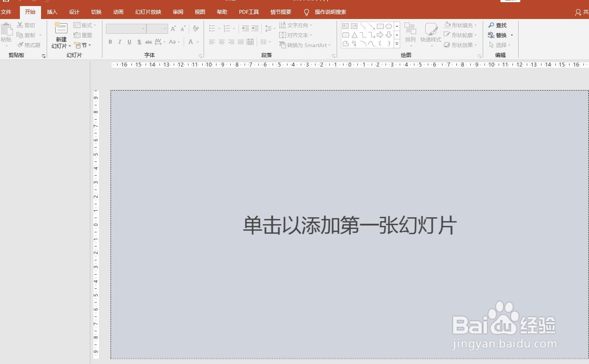The height and width of the screenshot is (364, 589).
Task: Toggle underline formatting (U)
Action: pyautogui.click(x=129, y=42)
